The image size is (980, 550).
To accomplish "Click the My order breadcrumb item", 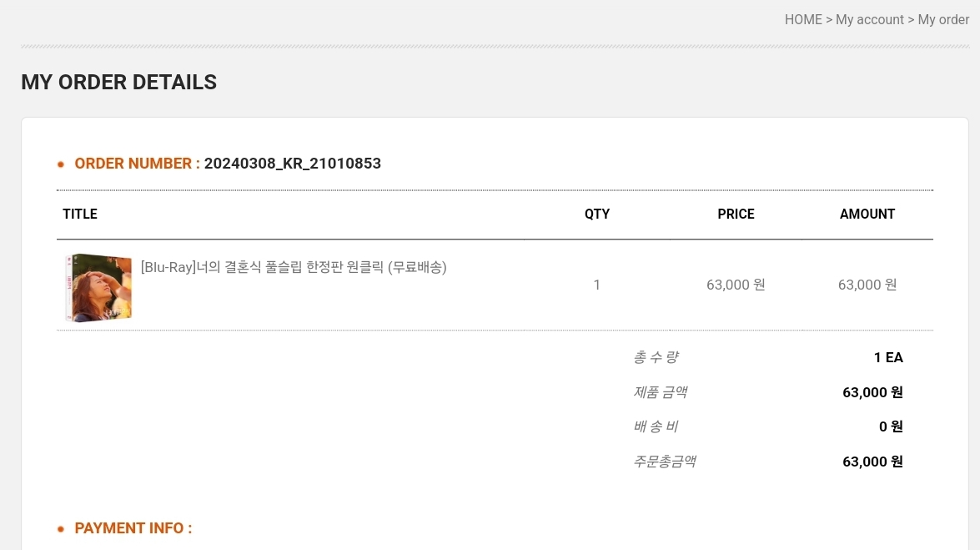I will 943,19.
